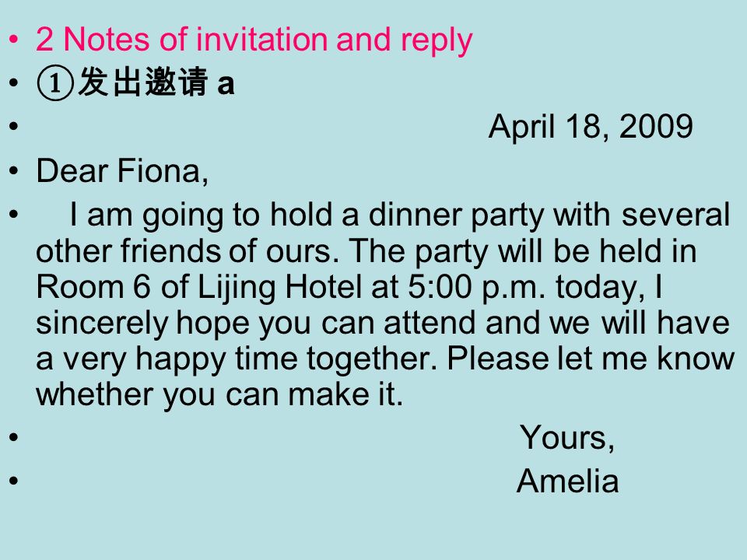Click the pink bullet before the heading
Viewport: 747px width, 560px height.
[14, 40]
